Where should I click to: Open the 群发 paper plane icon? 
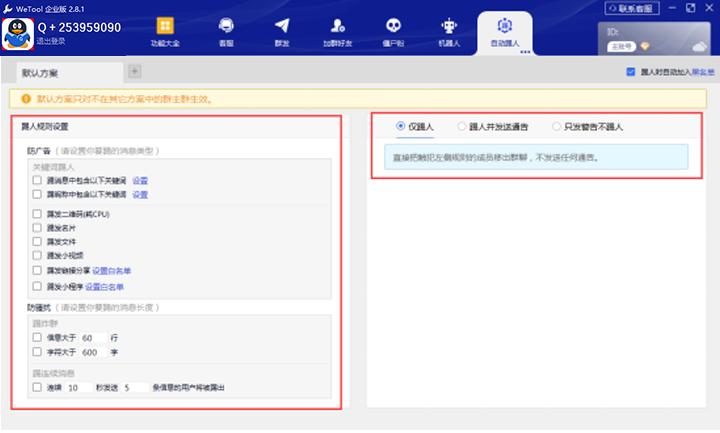(282, 25)
